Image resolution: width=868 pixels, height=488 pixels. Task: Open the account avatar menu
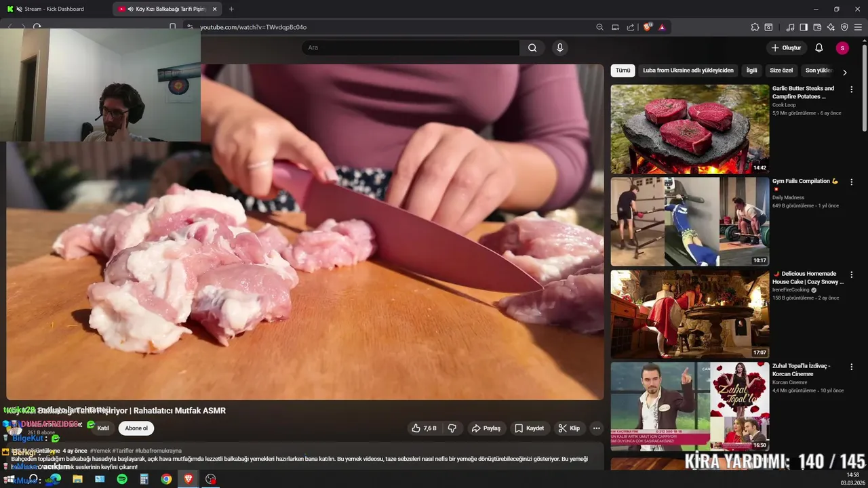(842, 47)
